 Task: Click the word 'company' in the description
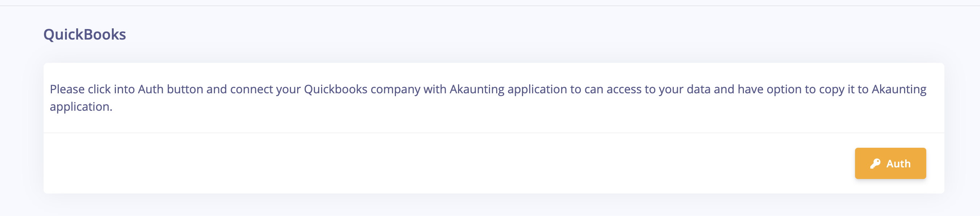point(396,90)
